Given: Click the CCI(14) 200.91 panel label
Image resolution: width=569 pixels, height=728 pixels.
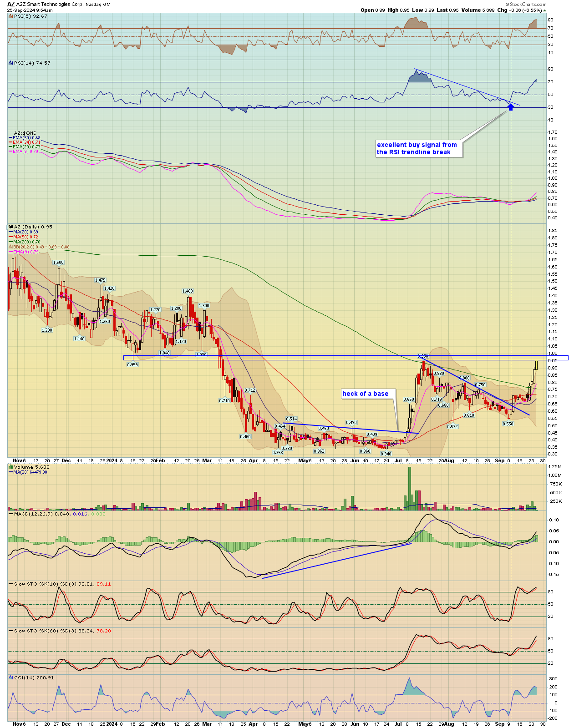Looking at the screenshot, I should click(x=34, y=677).
